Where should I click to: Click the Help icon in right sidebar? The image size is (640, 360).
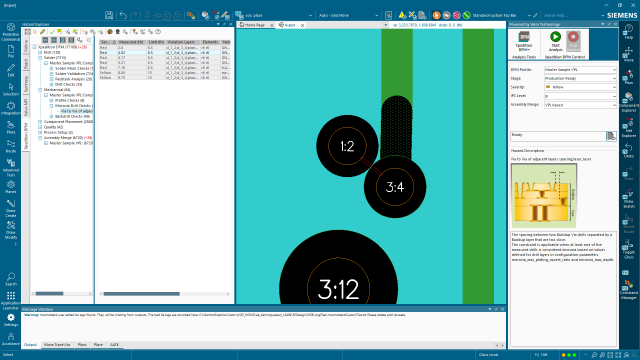[x=629, y=31]
